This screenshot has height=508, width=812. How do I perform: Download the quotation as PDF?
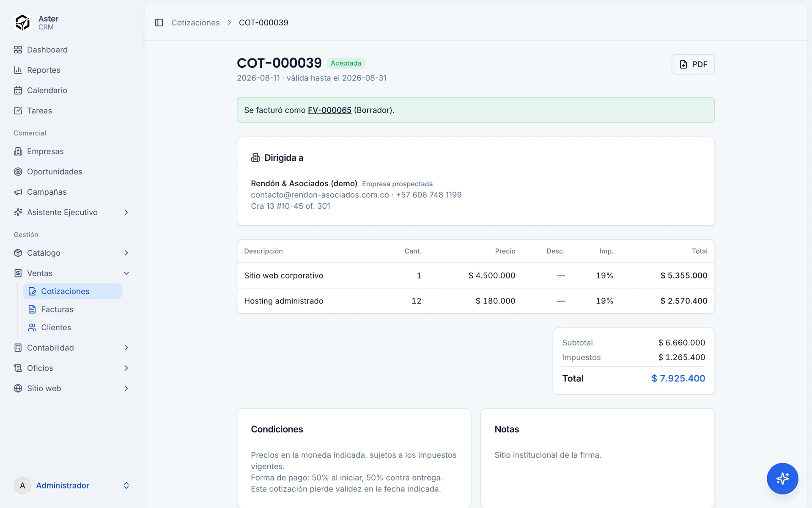tap(693, 64)
